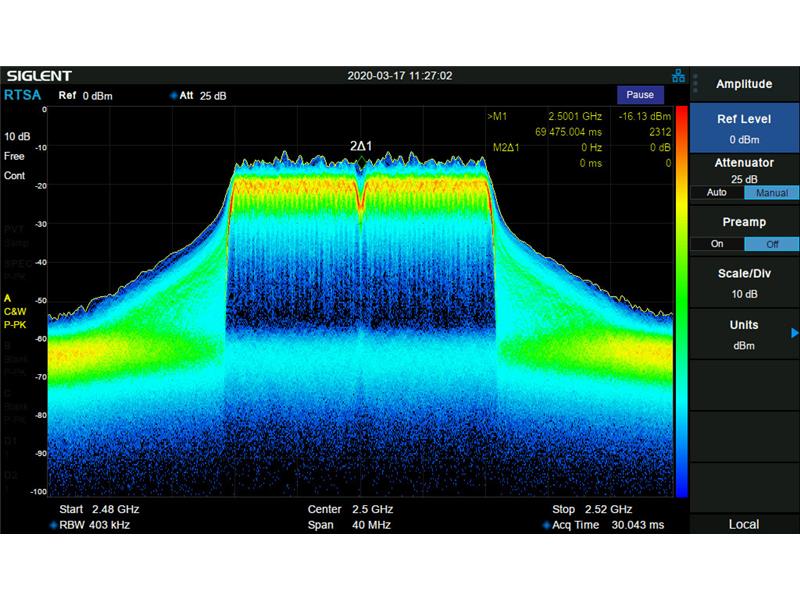This screenshot has width=800, height=600.
Task: Click the -16.13 dBm marker amplitude
Action: point(645,116)
